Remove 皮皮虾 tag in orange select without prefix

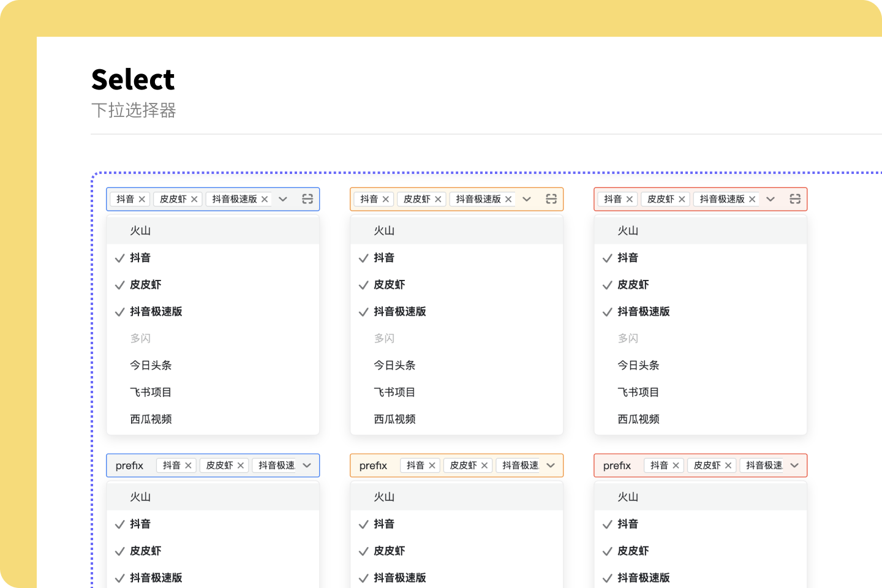tap(438, 199)
